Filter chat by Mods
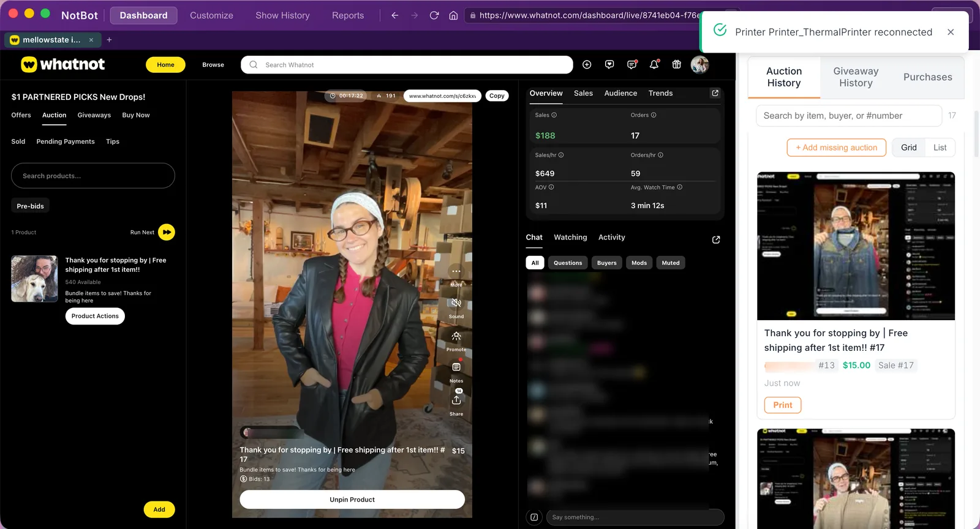This screenshot has width=980, height=529. 639,263
